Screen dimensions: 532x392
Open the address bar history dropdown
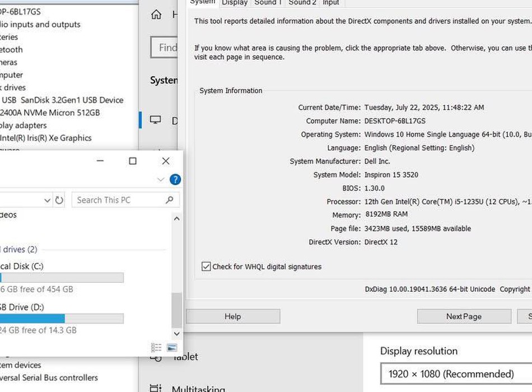(47, 200)
